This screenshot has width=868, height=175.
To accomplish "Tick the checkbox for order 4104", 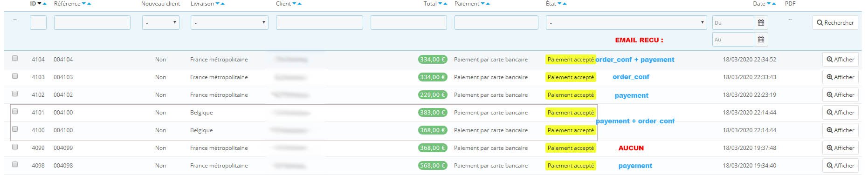I will [15, 58].
